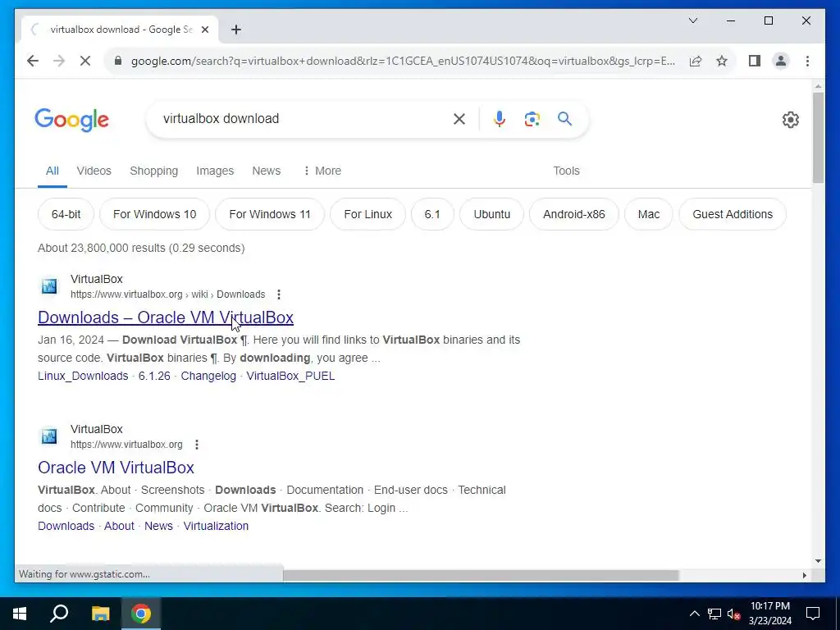Screen dimensions: 840x630
Task: Select the Mac filter chip
Action: tap(648, 214)
